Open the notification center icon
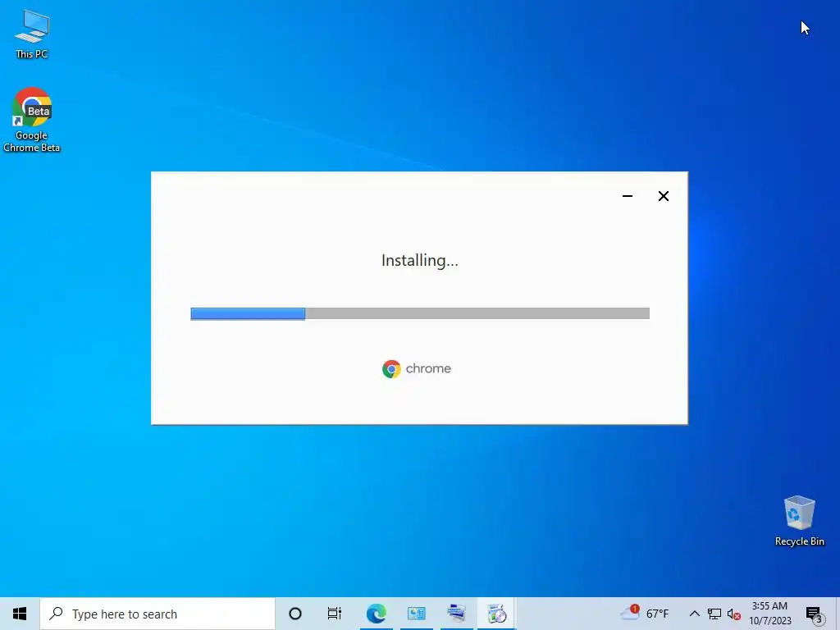The width and height of the screenshot is (840, 630). 815,614
